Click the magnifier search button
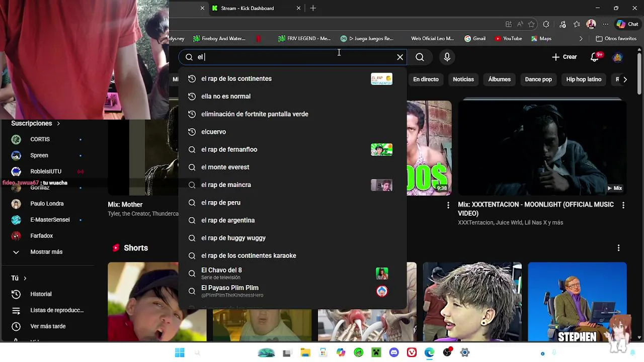The height and width of the screenshot is (362, 644). tap(420, 57)
